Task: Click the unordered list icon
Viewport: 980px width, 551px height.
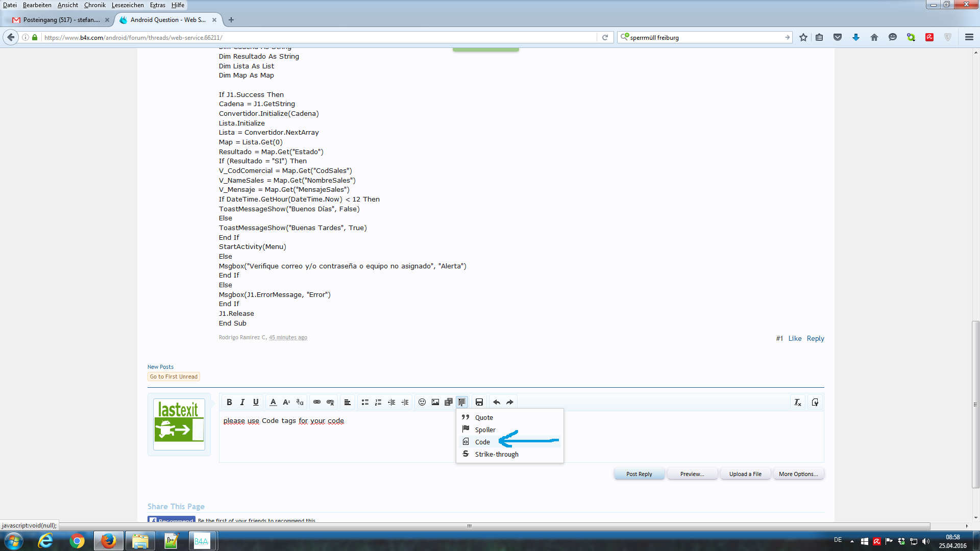Action: point(365,403)
